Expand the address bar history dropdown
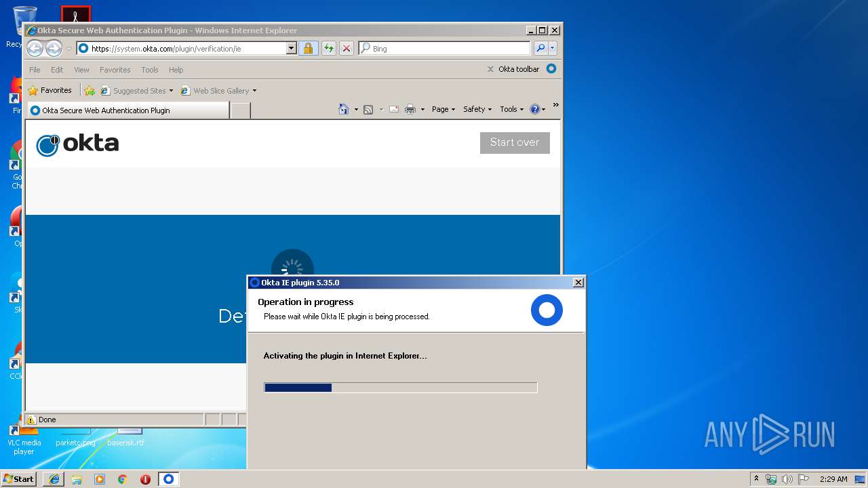The height and width of the screenshot is (488, 868). pyautogui.click(x=292, y=49)
